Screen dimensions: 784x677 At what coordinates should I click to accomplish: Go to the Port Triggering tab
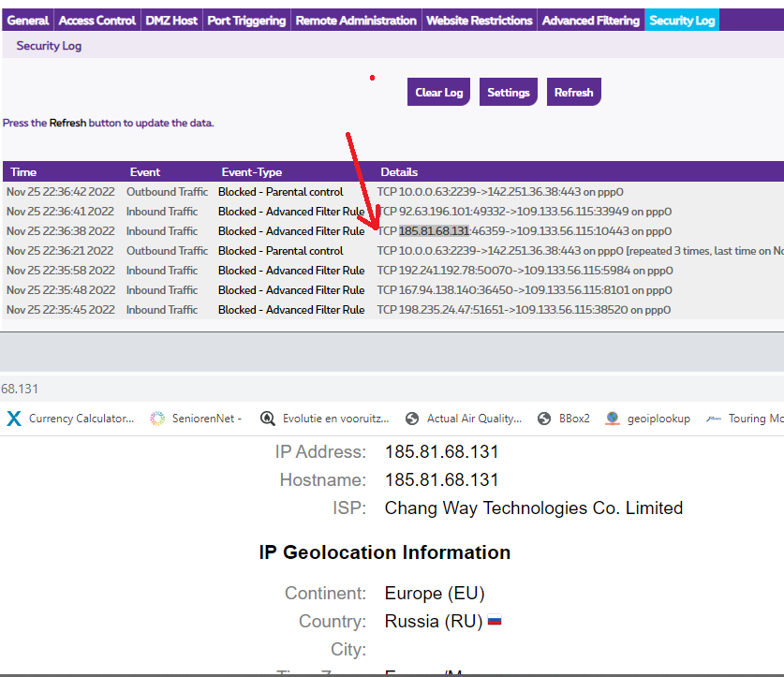coord(246,21)
